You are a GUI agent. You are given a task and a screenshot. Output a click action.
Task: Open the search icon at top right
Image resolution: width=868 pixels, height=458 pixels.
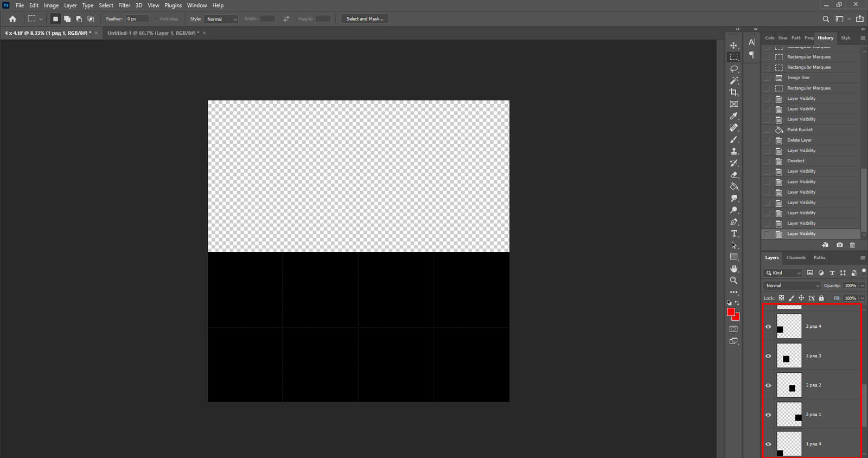click(826, 19)
